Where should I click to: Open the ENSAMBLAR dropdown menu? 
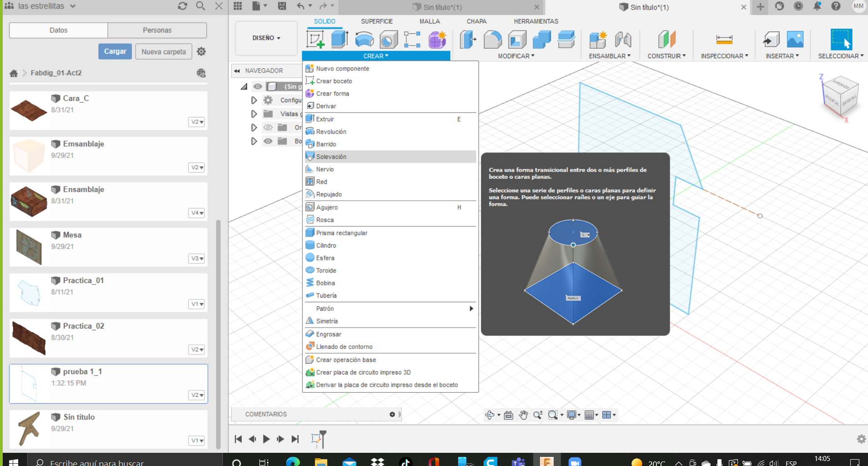pos(610,56)
